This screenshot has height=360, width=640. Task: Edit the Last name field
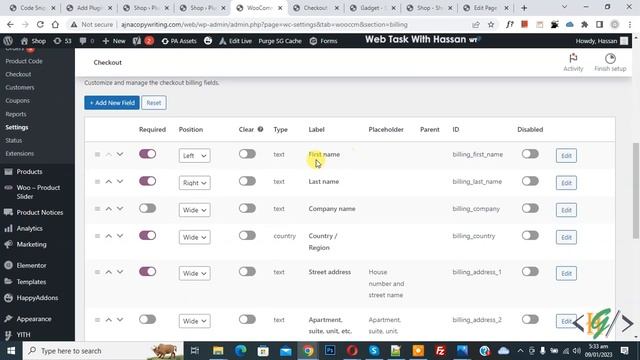pos(566,183)
